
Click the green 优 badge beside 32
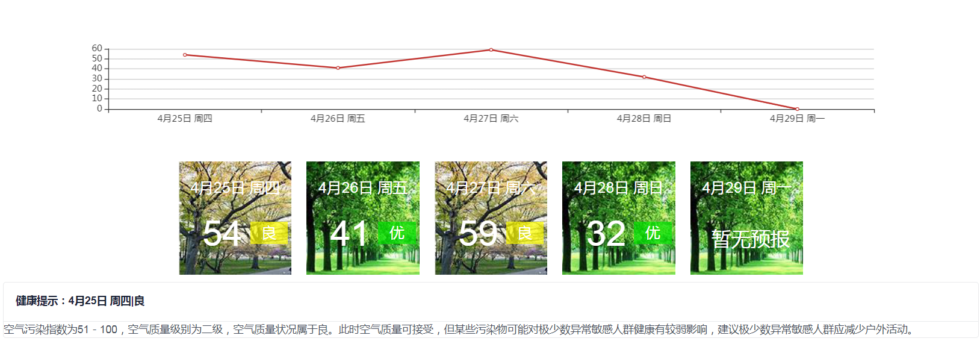(653, 233)
